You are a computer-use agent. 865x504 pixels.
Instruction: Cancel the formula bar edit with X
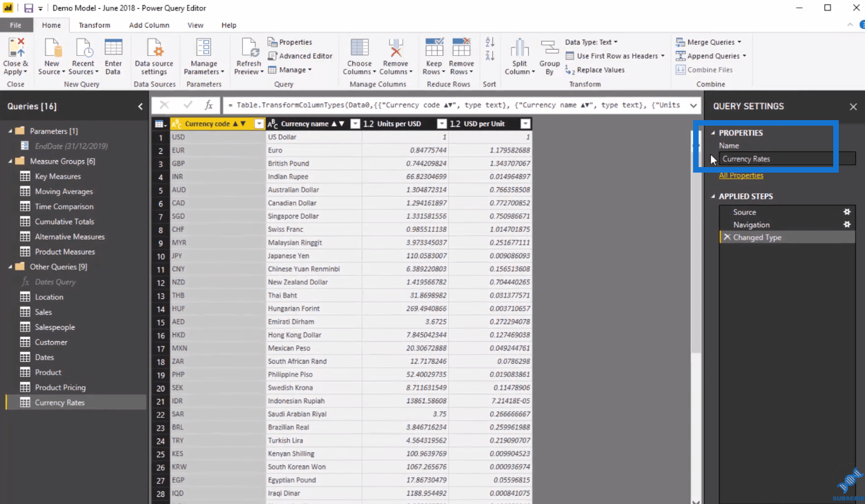click(x=164, y=105)
